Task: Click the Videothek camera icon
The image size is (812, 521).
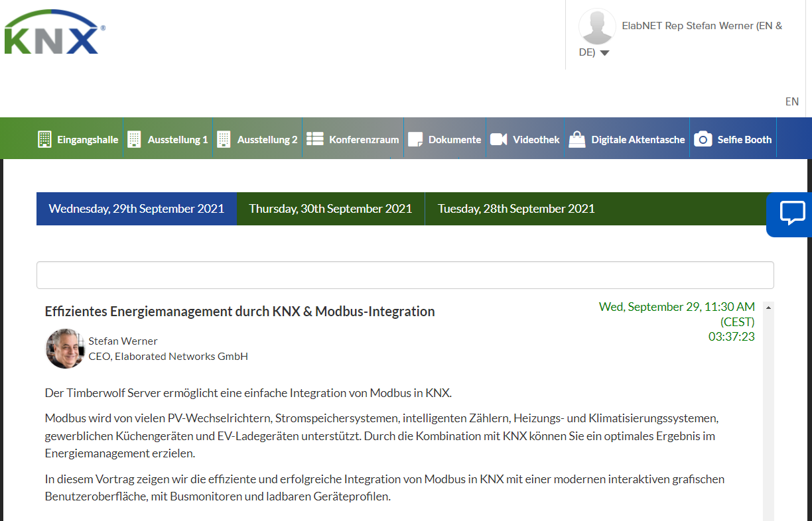Action: click(x=498, y=139)
